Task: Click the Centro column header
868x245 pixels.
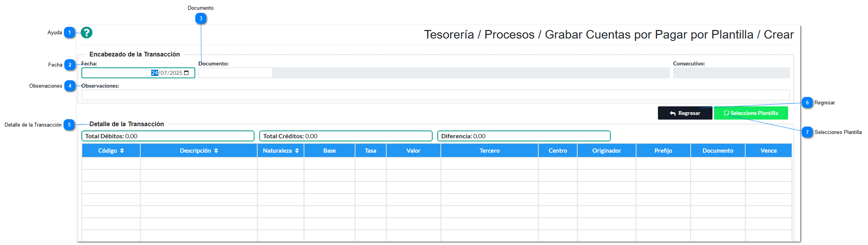Action: coord(558,151)
